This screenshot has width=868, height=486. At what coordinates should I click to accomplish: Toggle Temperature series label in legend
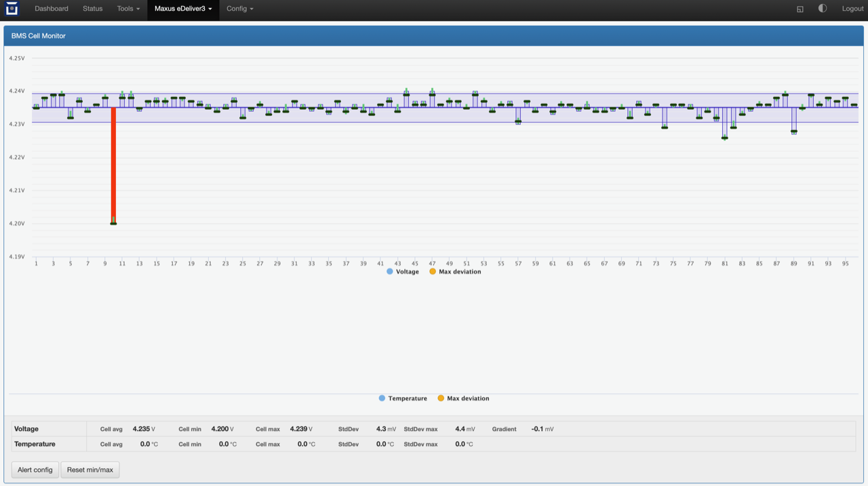pyautogui.click(x=408, y=399)
